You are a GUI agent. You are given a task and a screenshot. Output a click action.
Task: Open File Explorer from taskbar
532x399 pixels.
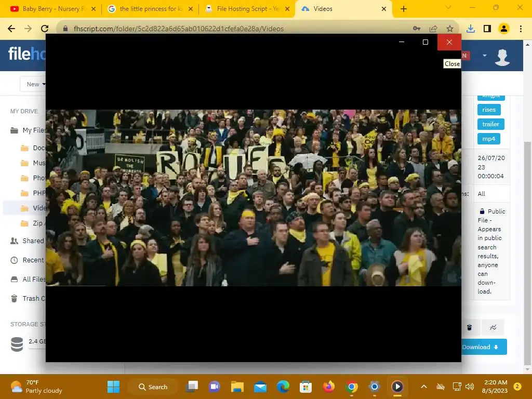237,387
